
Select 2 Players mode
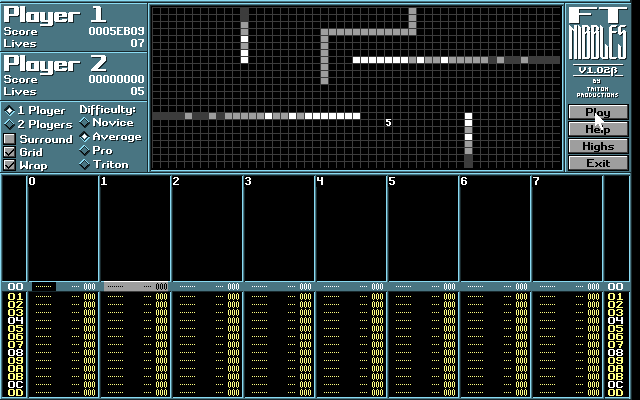(x=10, y=124)
